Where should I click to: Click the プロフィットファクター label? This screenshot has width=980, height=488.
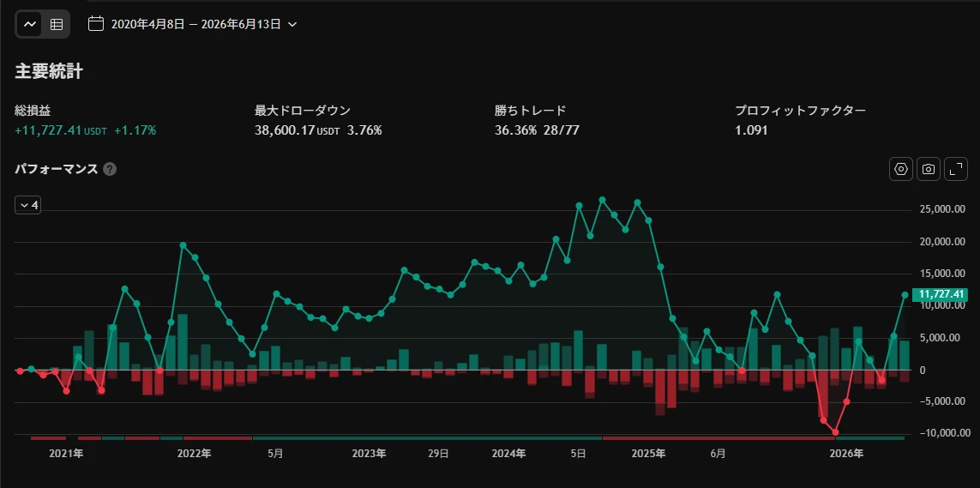click(800, 111)
